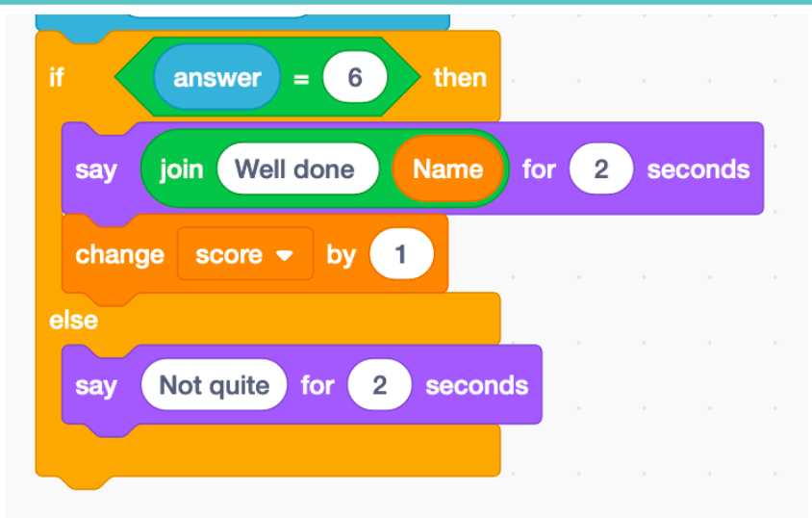
Task: Click the 'Well done' text input
Action: coord(295,169)
